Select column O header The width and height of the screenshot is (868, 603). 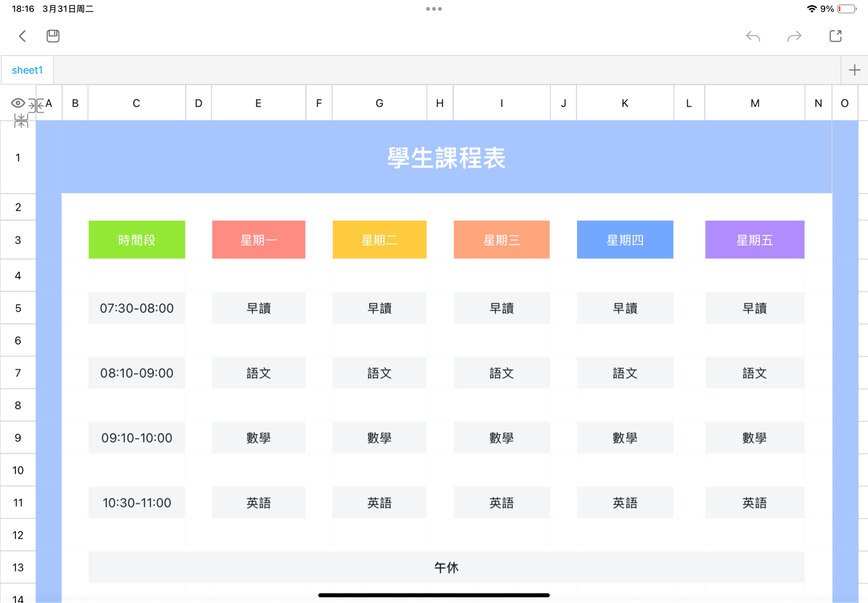point(845,103)
